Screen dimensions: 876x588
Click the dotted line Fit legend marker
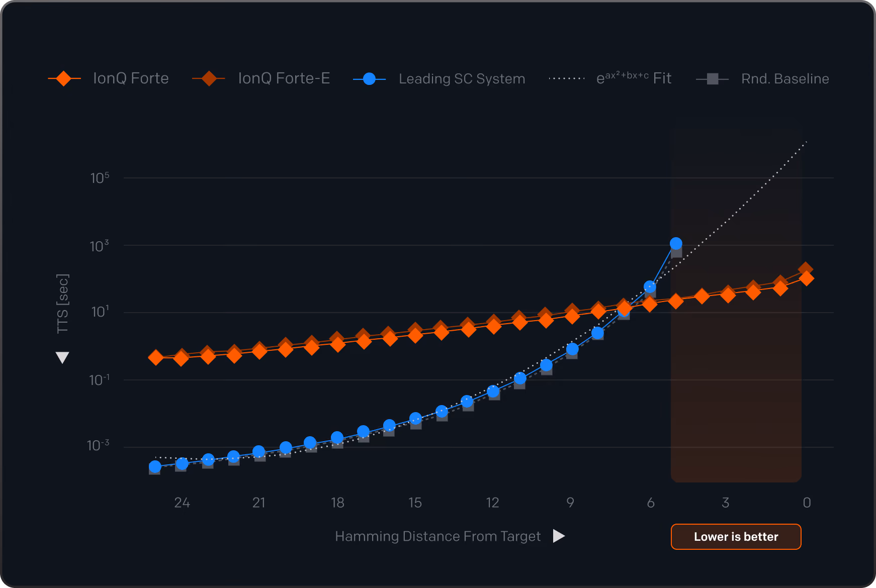(567, 78)
